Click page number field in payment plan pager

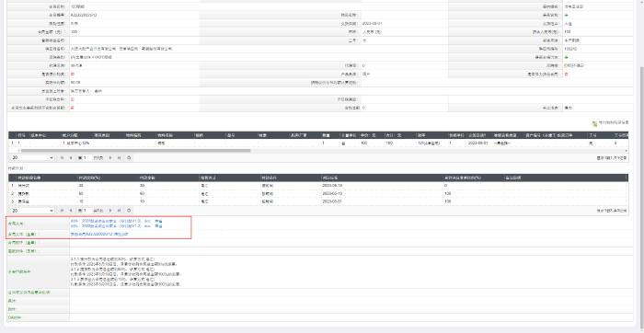point(88,211)
